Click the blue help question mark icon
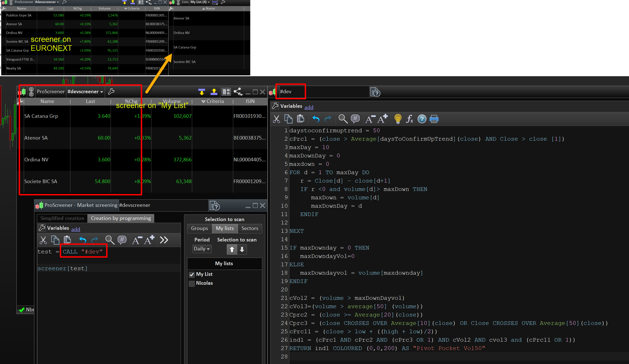Viewport: 629px width, 364px height. point(422,119)
